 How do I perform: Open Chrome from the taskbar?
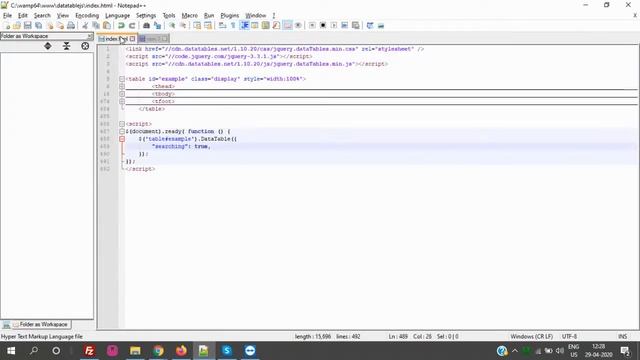pos(158,351)
